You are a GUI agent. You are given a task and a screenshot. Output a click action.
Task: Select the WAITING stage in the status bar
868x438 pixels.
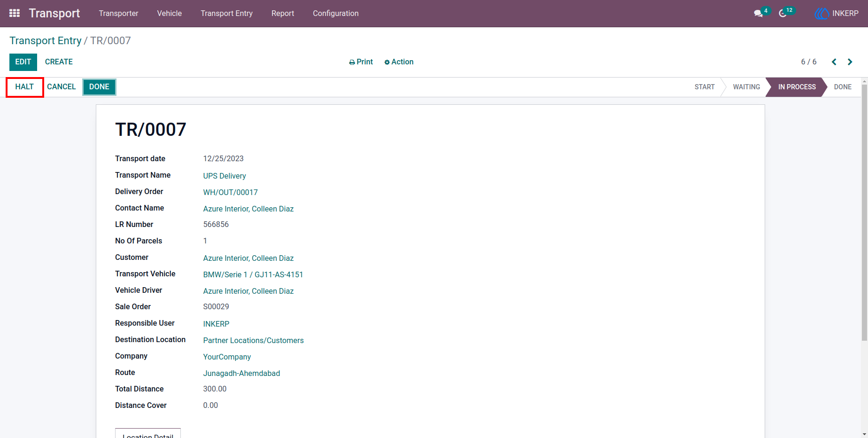[746, 87]
